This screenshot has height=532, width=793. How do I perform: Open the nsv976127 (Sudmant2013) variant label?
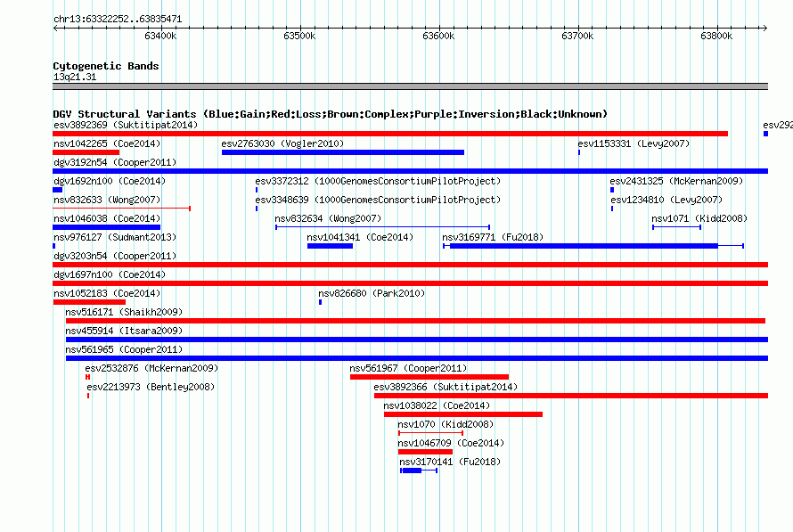(x=115, y=237)
